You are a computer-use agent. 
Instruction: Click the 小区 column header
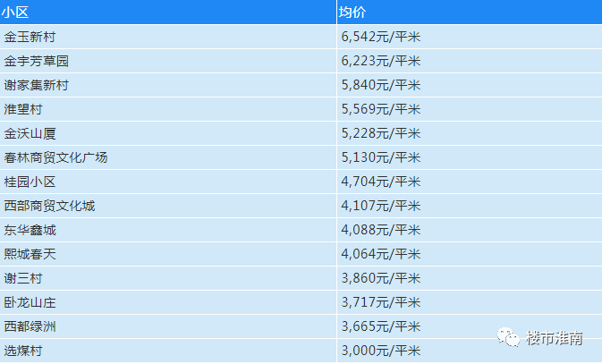[x=15, y=13]
